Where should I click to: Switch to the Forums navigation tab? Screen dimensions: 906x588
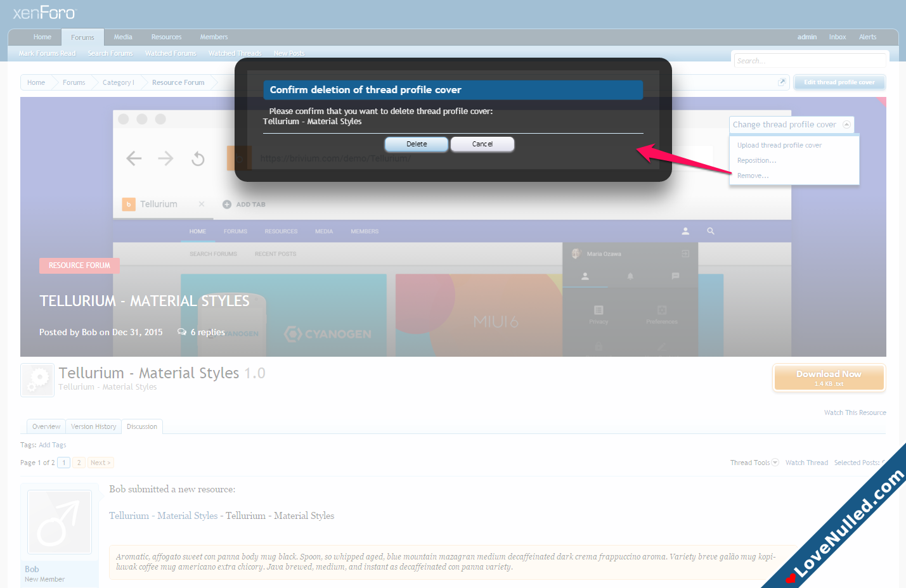(82, 37)
